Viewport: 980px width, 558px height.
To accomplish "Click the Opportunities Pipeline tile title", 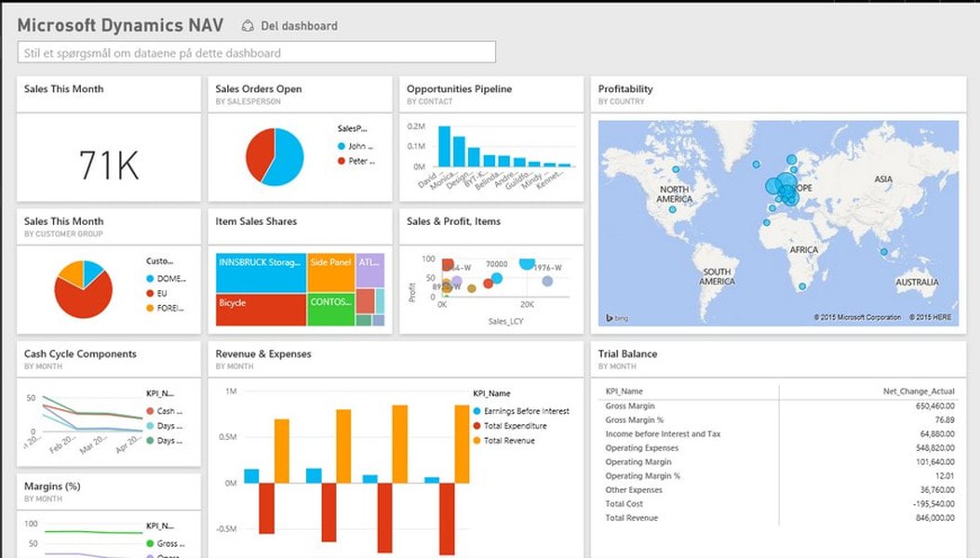I will tap(459, 88).
